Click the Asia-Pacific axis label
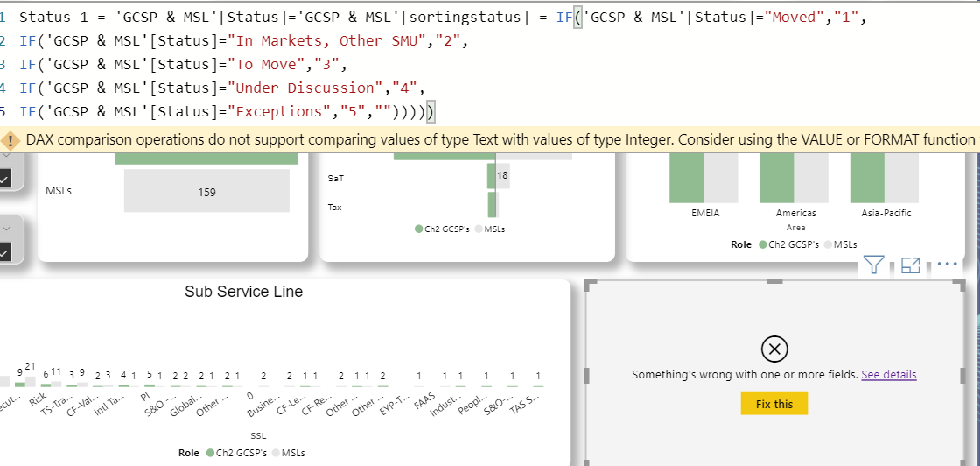The image size is (980, 466). click(885, 213)
